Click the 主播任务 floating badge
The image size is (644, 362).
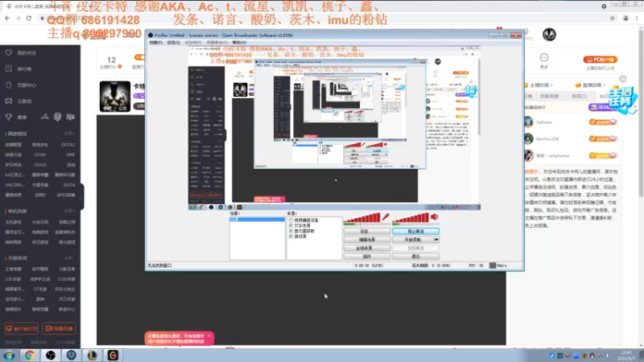(x=623, y=100)
